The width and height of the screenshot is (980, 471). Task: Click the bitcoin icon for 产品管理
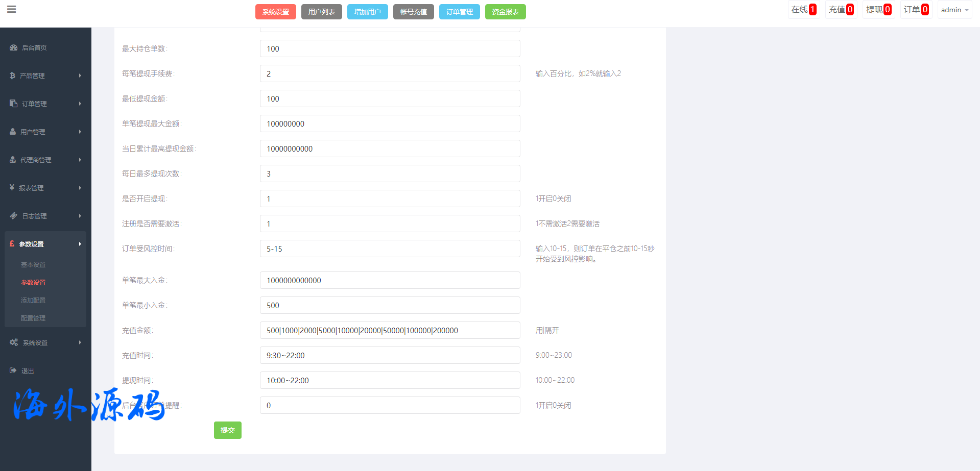13,76
